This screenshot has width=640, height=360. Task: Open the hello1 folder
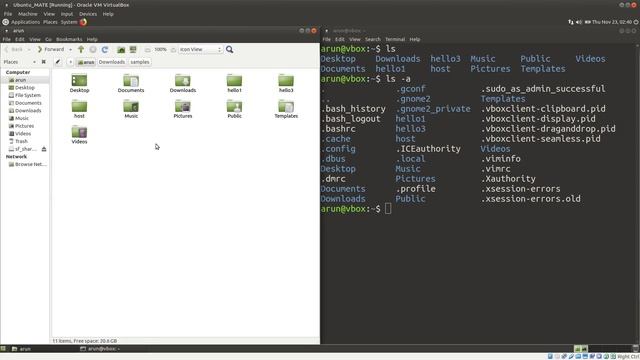click(234, 83)
